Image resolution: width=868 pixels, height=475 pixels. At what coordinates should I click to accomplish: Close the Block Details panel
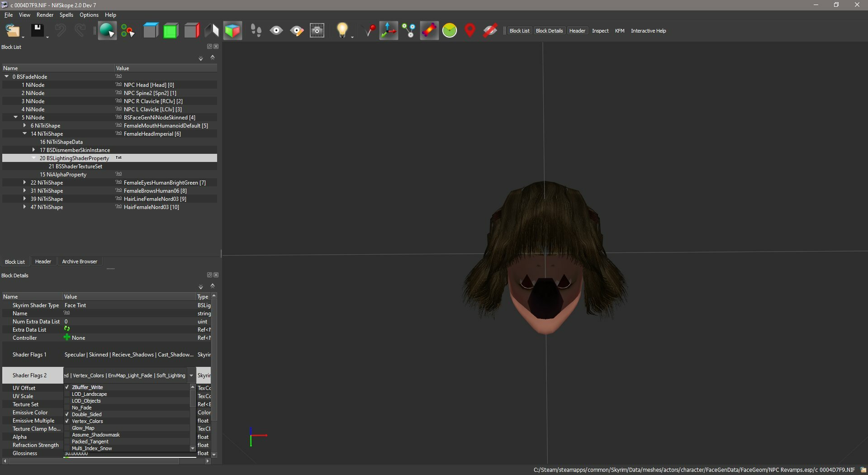click(x=216, y=275)
